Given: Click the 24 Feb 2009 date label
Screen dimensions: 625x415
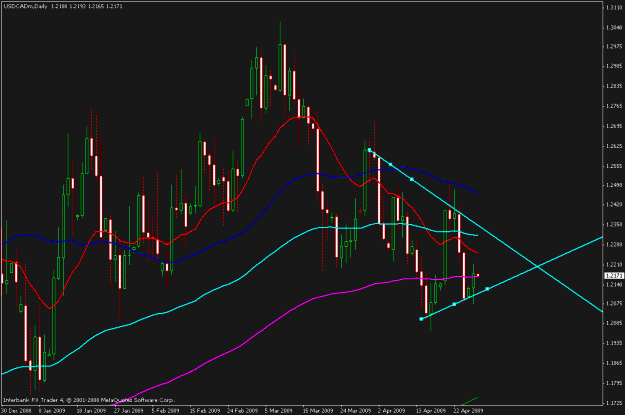Looking at the screenshot, I should coord(242,410).
